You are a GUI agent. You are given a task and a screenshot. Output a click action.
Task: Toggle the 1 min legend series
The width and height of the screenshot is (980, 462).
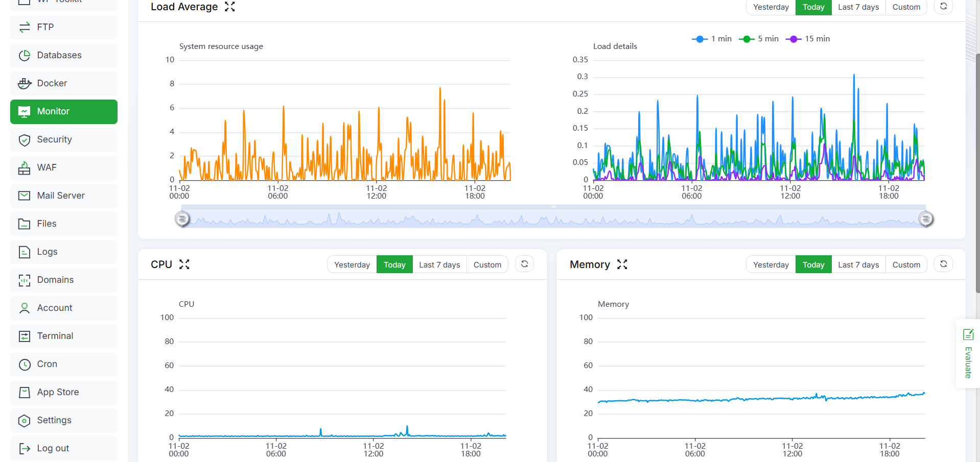point(711,39)
